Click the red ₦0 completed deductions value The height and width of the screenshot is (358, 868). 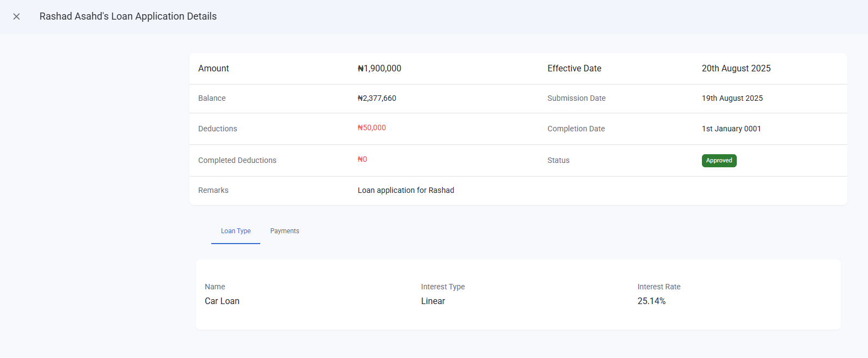[x=362, y=160]
